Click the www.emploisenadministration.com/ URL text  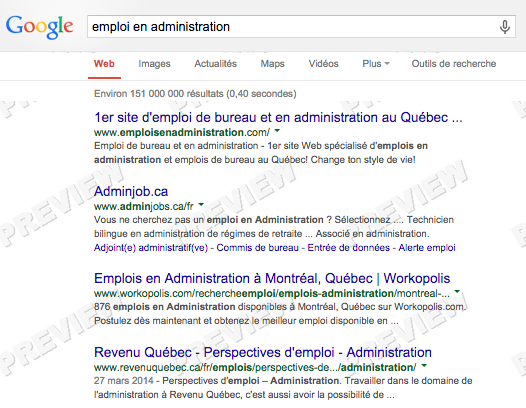(x=182, y=132)
